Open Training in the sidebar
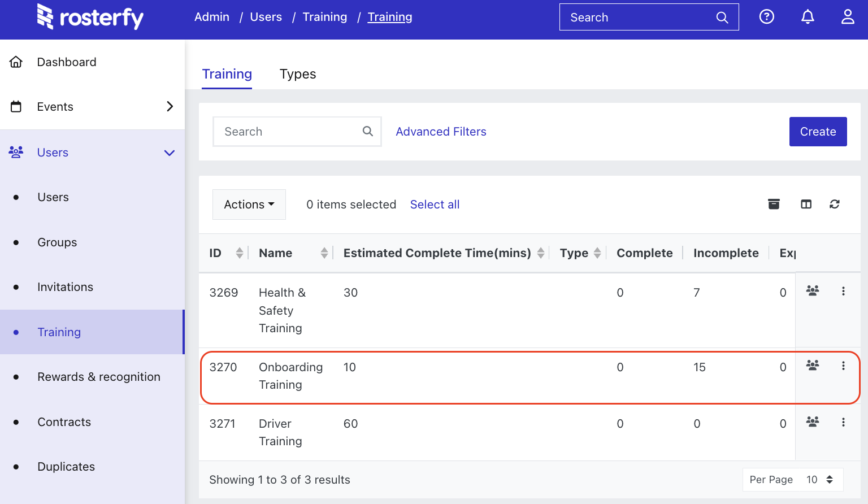 [59, 332]
